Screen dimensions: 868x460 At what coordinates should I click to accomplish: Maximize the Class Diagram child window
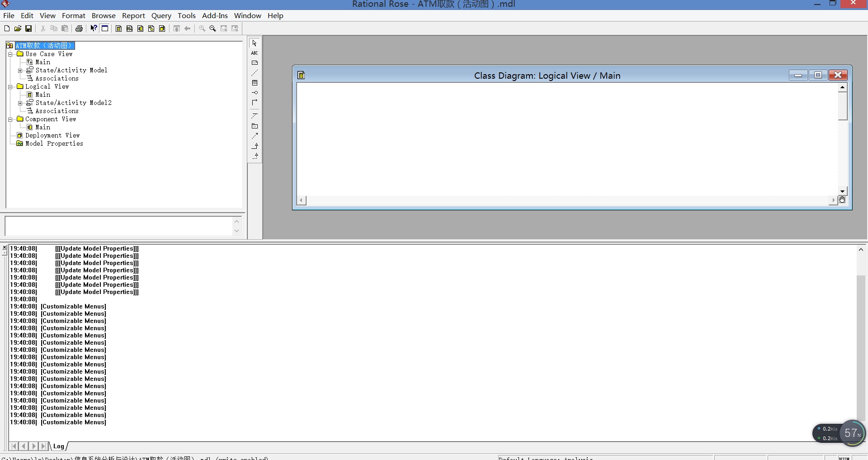(818, 75)
